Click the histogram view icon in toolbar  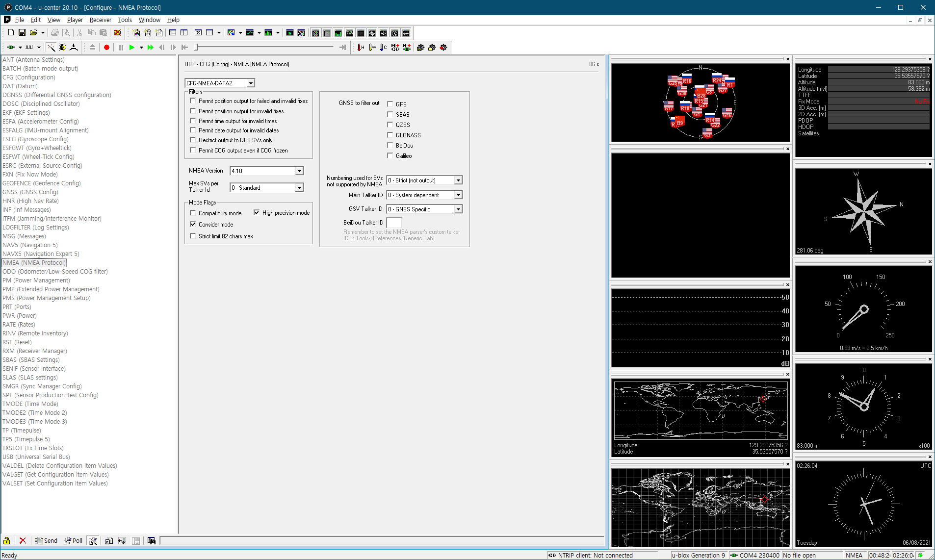tap(268, 32)
